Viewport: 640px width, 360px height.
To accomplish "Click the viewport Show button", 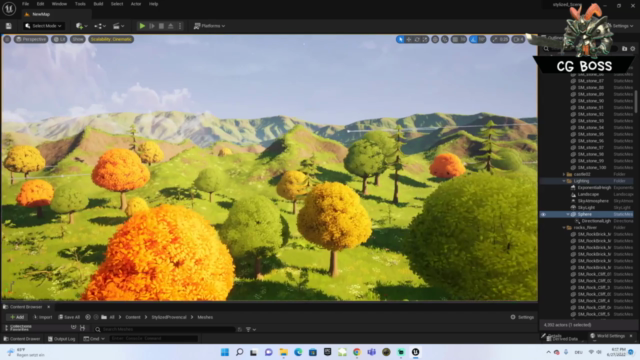I will pyautogui.click(x=78, y=39).
